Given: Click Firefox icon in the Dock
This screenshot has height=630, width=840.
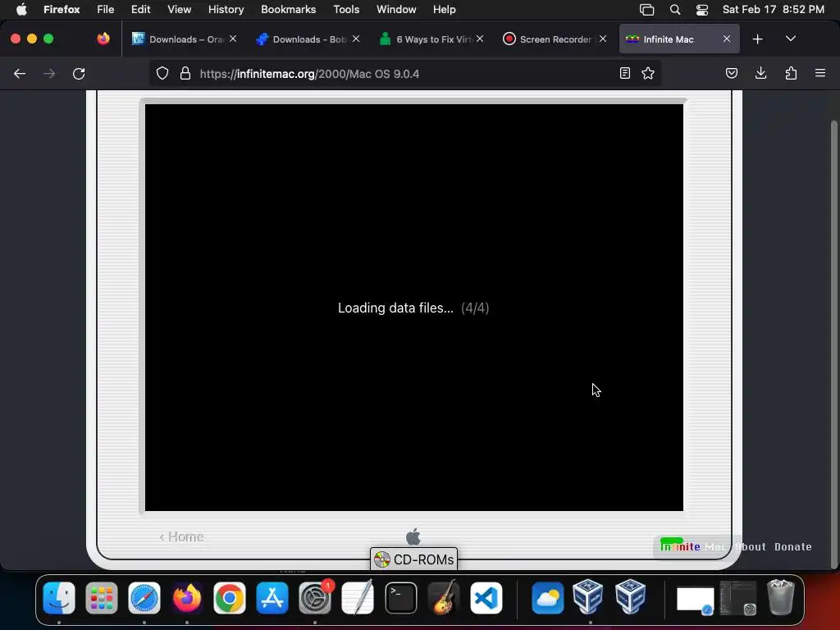Looking at the screenshot, I should [187, 598].
